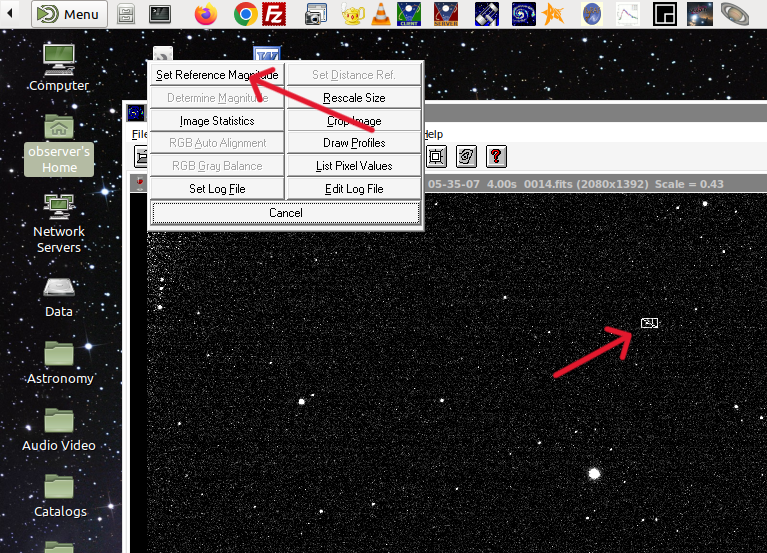Screen dimensions: 767x553
Task: Open the telescope CLIENT application icon
Action: [409, 14]
